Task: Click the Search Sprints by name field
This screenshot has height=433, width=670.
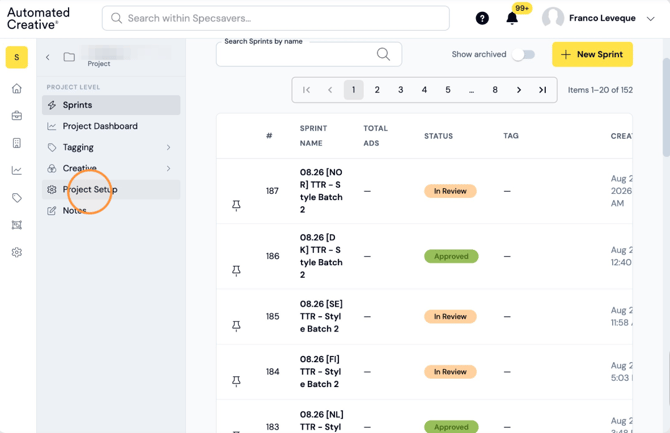Action: (x=309, y=54)
